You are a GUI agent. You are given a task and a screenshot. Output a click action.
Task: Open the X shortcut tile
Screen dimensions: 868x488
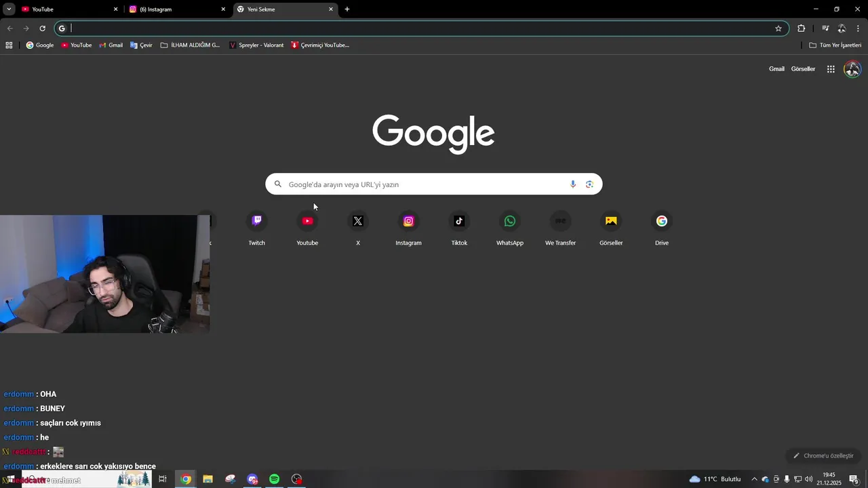[x=358, y=228]
